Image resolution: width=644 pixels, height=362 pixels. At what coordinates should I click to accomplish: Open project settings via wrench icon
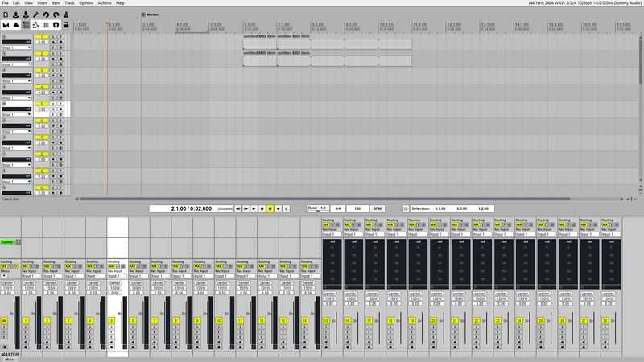35,14
